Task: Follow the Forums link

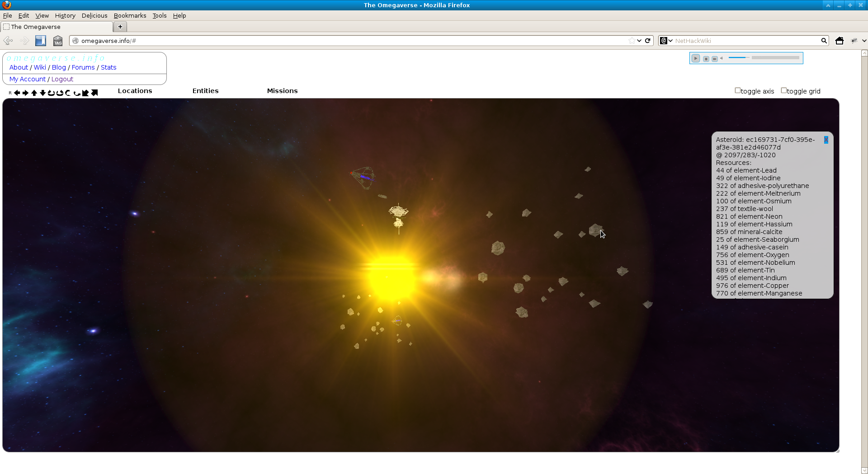Action: tap(83, 67)
